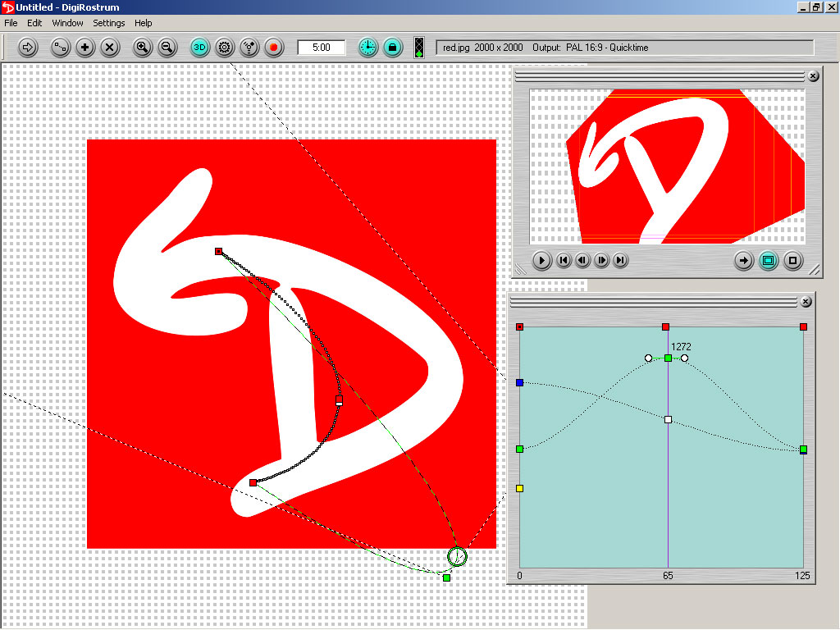Open the Window menu

pyautogui.click(x=67, y=23)
